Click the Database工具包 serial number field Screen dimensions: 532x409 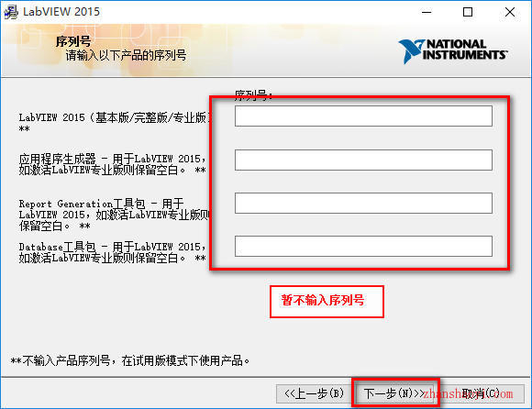click(363, 246)
